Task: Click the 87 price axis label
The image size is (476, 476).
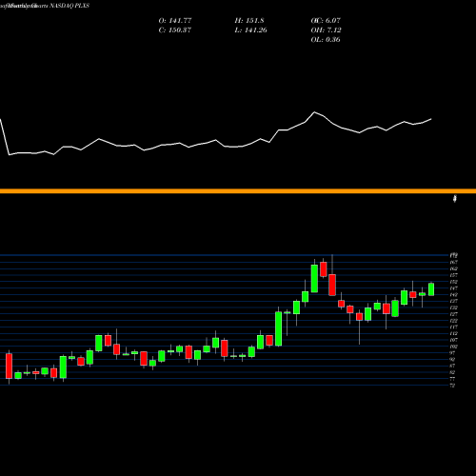Action: click(453, 366)
